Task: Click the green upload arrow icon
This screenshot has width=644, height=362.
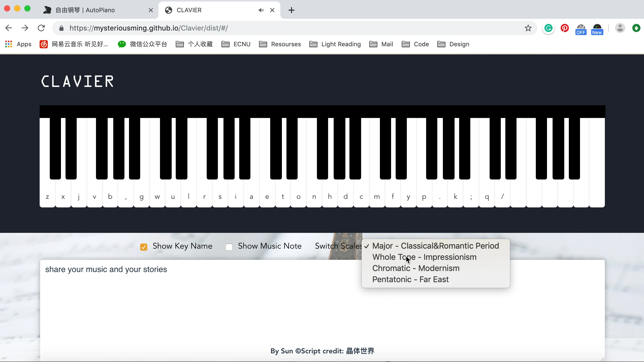Action: [636, 28]
